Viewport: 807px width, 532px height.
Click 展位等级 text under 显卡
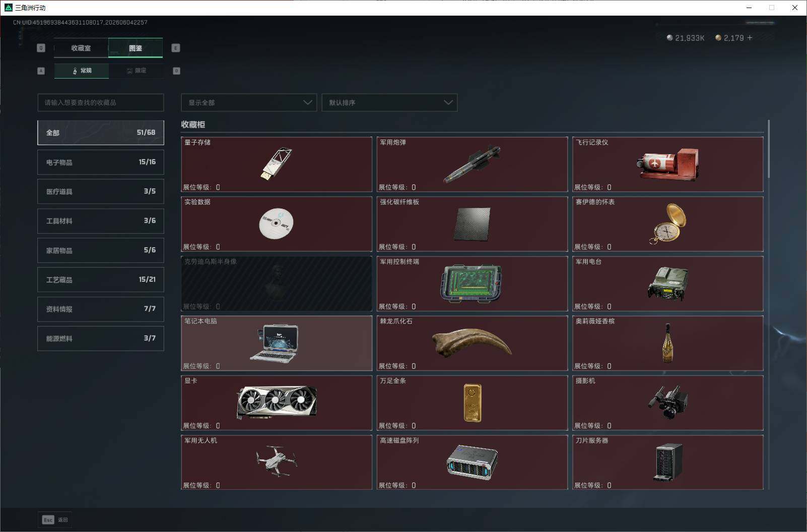click(x=201, y=426)
